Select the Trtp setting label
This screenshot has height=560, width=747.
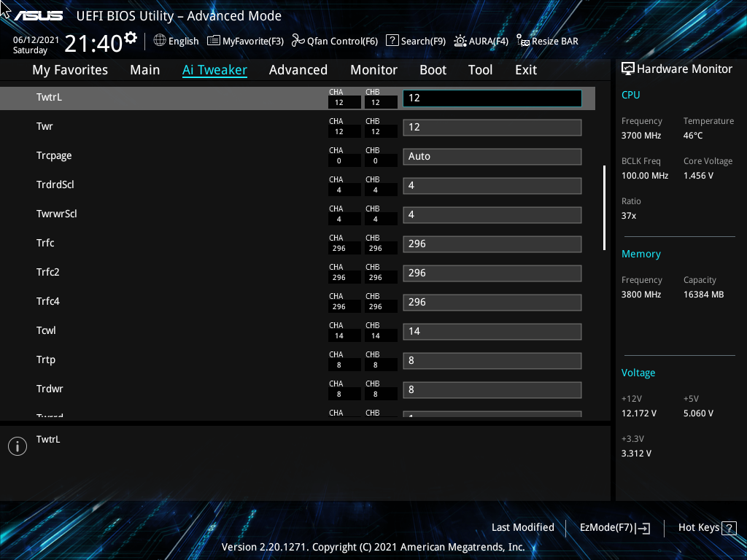coord(46,360)
